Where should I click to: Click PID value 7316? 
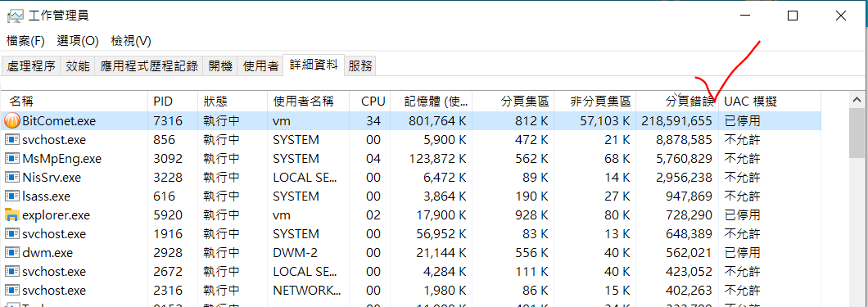point(168,120)
